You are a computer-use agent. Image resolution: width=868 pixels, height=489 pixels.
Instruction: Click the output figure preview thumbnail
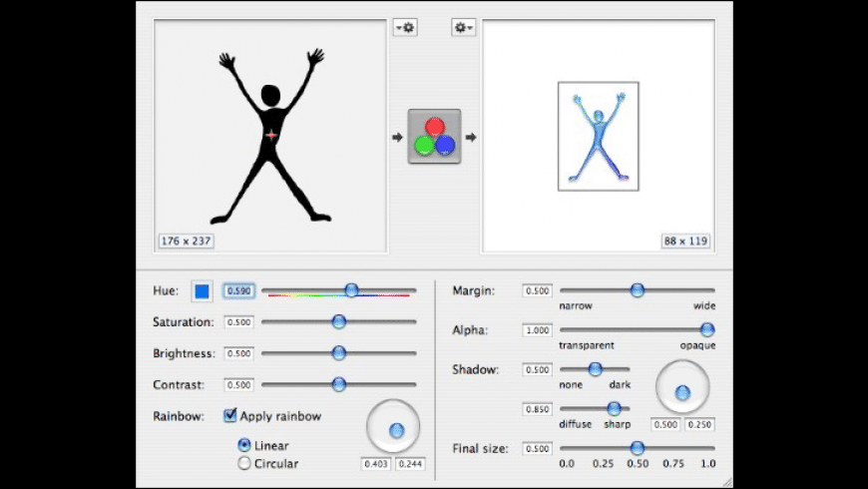[x=598, y=136]
